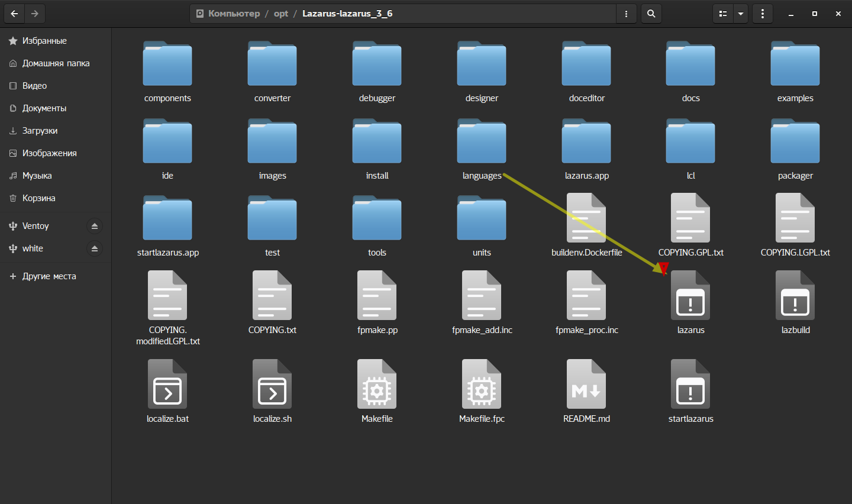
Task: Open the Ventoy drive in sidebar
Action: 35,226
